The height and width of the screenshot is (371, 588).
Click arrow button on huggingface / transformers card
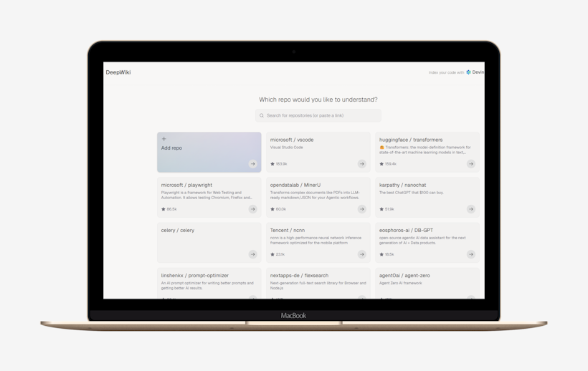pos(470,163)
